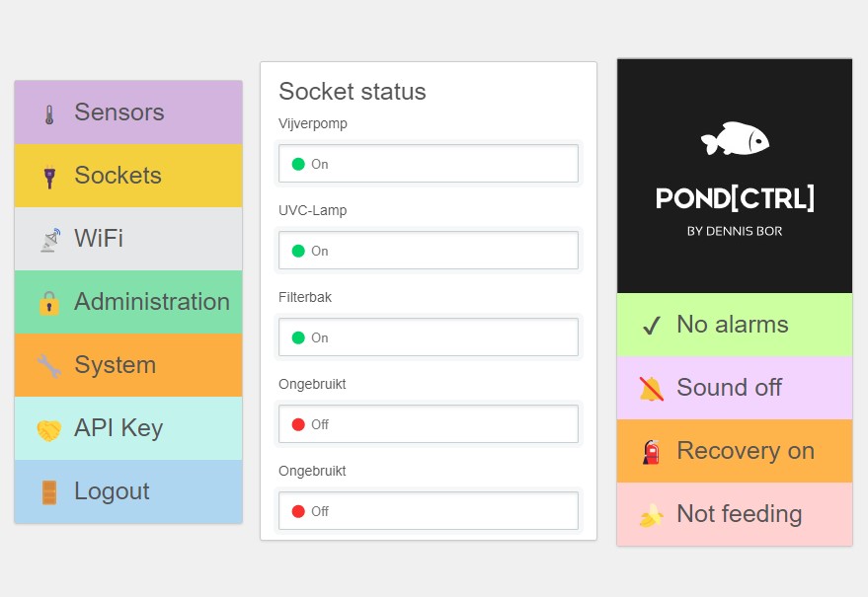Viewport: 868px width, 597px height.
Task: Open the Administration menu item
Action: coord(151,302)
